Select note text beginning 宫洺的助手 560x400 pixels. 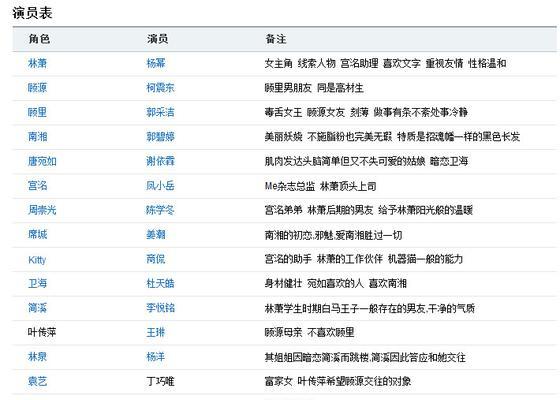364,259
